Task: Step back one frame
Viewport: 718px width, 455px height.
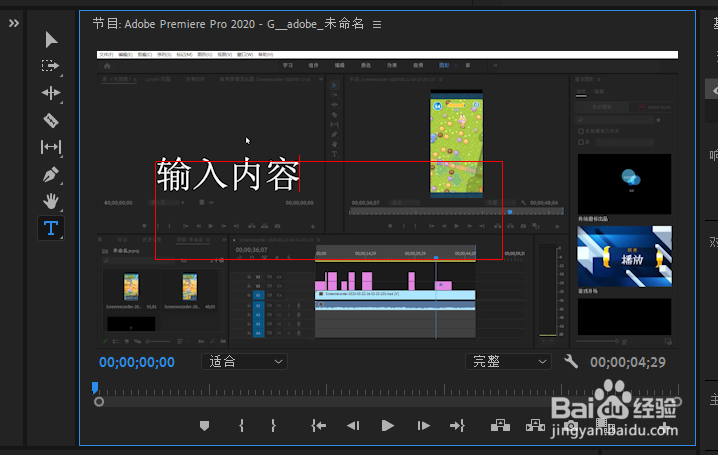Action: coord(353,426)
